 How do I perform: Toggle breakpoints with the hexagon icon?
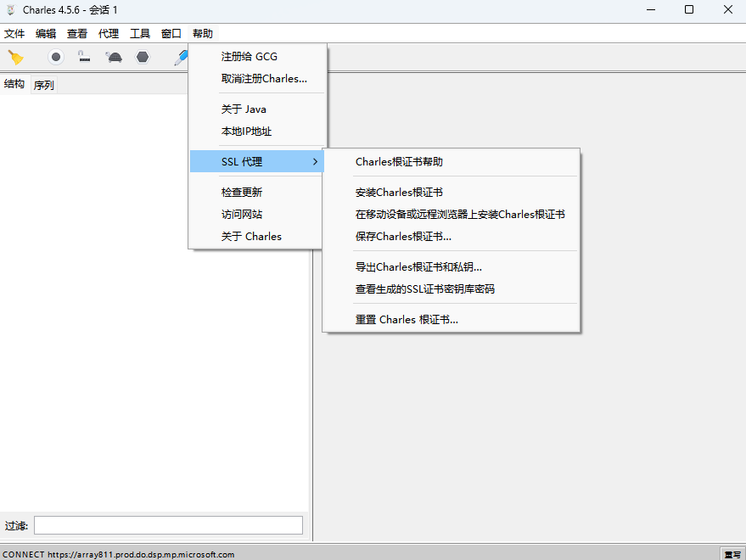[143, 57]
